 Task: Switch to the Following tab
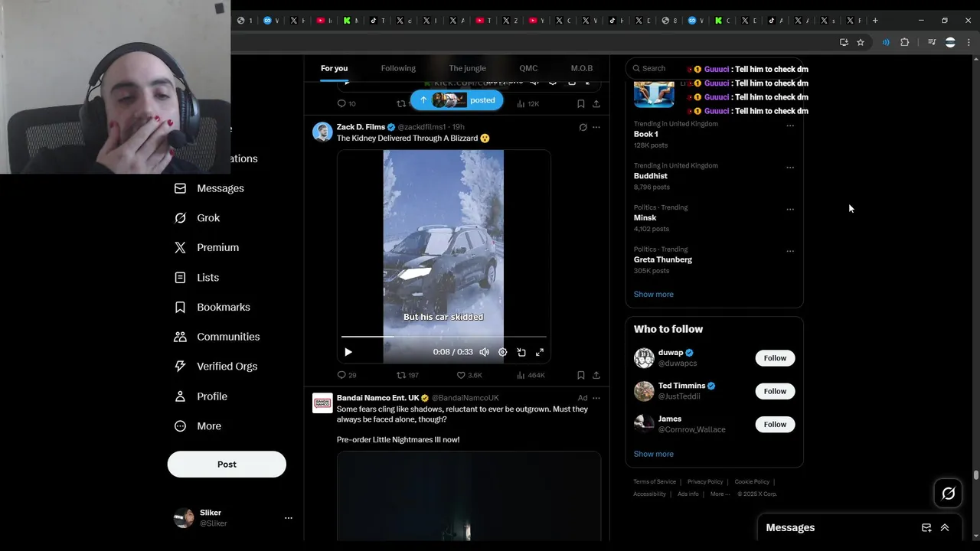(x=398, y=68)
